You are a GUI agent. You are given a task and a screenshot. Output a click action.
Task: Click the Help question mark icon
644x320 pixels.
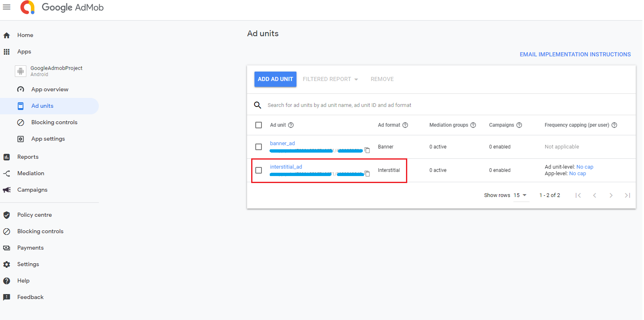pyautogui.click(x=7, y=281)
